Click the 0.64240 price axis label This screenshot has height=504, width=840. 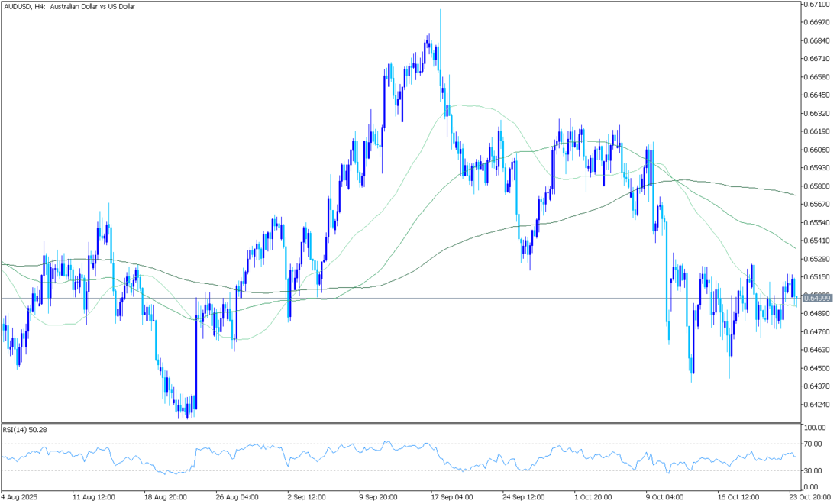tap(817, 405)
